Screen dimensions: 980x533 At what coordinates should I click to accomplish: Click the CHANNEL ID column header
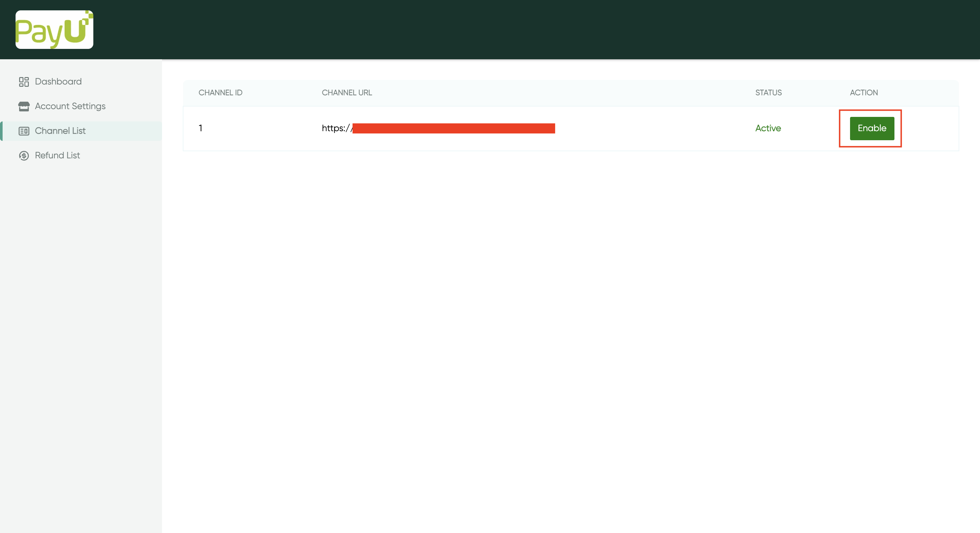tap(220, 93)
